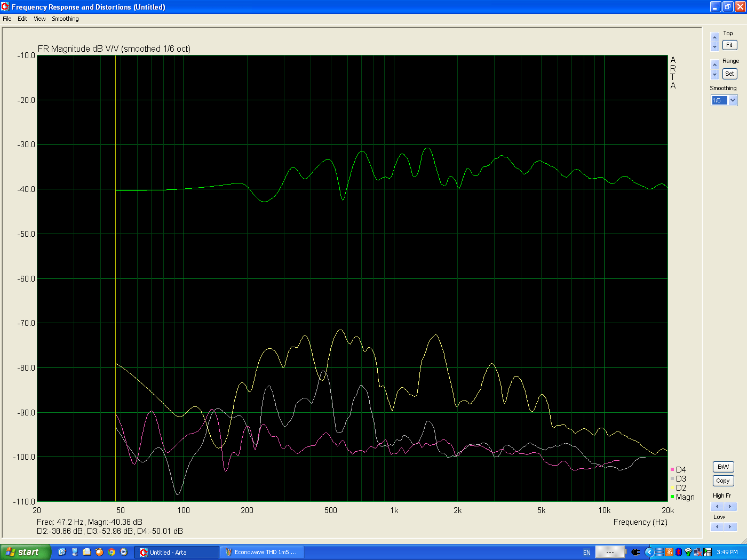
Task: Click the blue stacked bars tray icon
Action: tap(659, 552)
